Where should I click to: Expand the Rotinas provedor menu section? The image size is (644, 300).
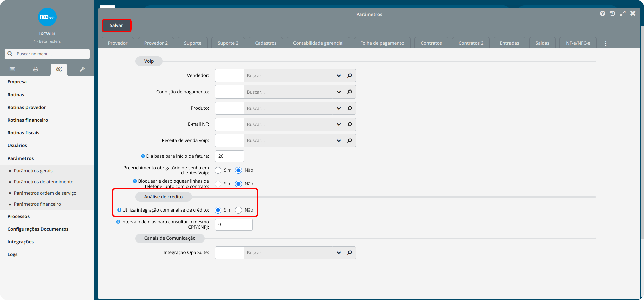tap(26, 107)
